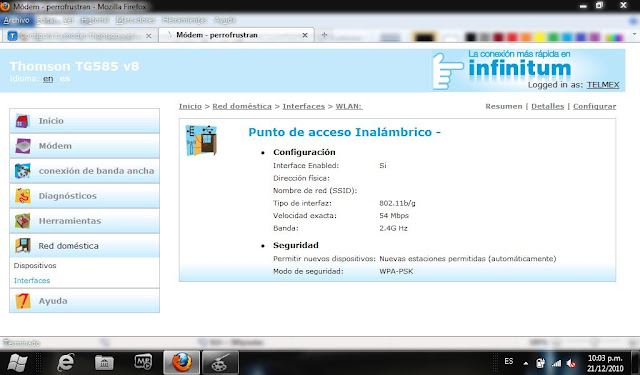This screenshot has width=640, height=375.
Task: Open the Libraries folder taskbar icon
Action: [x=104, y=362]
